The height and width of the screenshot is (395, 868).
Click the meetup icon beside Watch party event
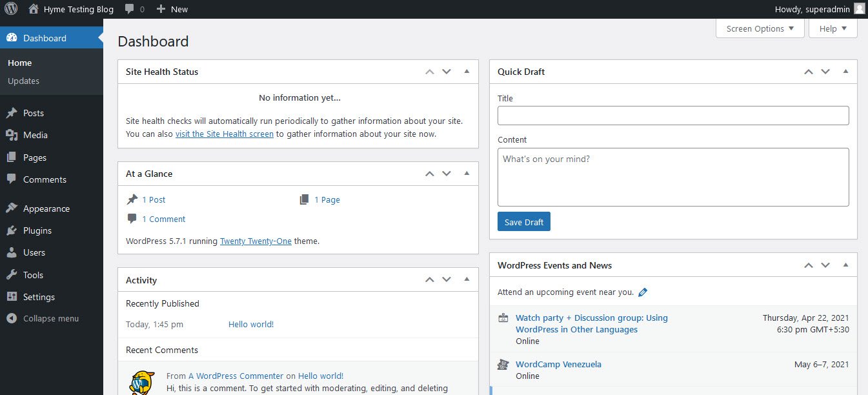(503, 318)
